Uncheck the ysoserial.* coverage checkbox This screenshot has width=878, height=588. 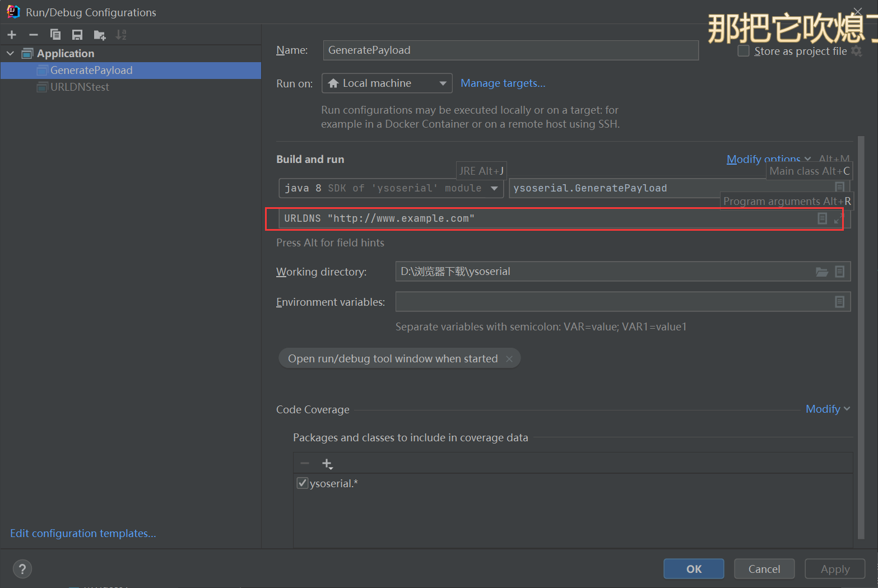303,483
